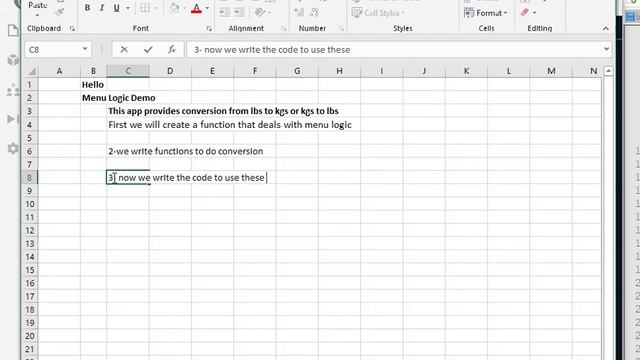Click the lbs to kgs conversion text
Viewport: 640px width, 360px height.
pyautogui.click(x=223, y=111)
